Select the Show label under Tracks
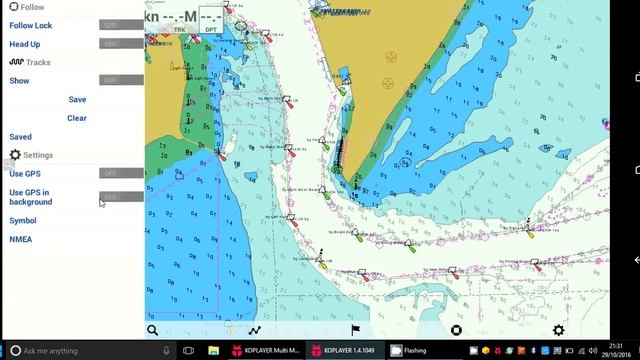Image resolution: width=640 pixels, height=360 pixels. click(19, 81)
